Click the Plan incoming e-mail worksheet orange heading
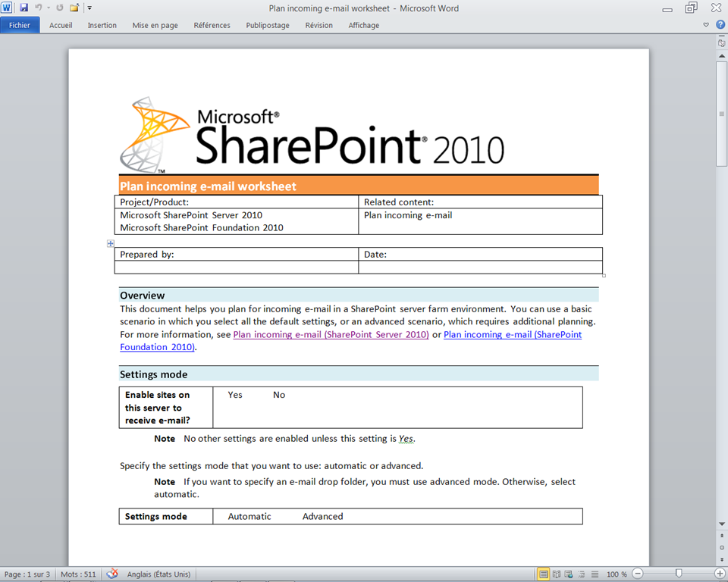Viewport: 728px width, 582px height. pyautogui.click(x=359, y=186)
